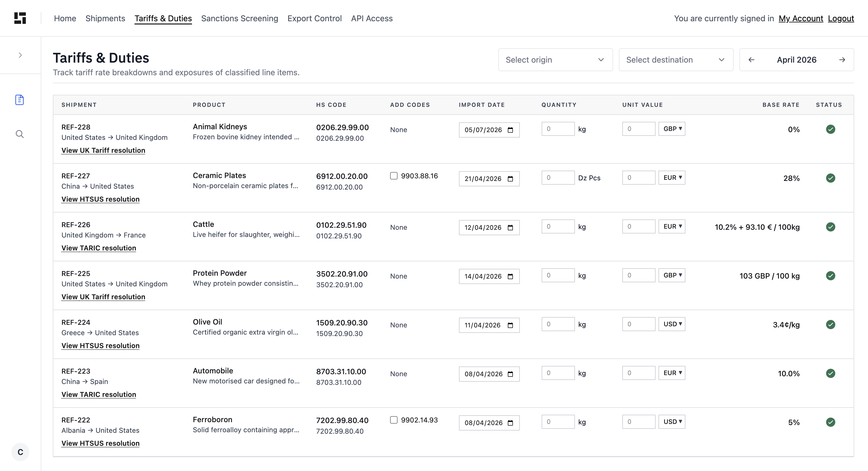Open calendar picker for REF-225 import date
This screenshot has width=868, height=471.
[510, 277]
